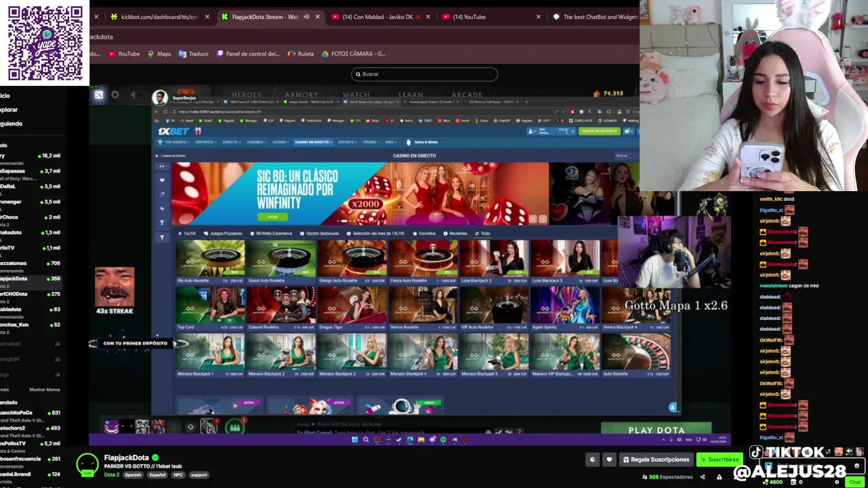Toggle notification bell for channel
The height and width of the screenshot is (488, 868).
click(592, 460)
